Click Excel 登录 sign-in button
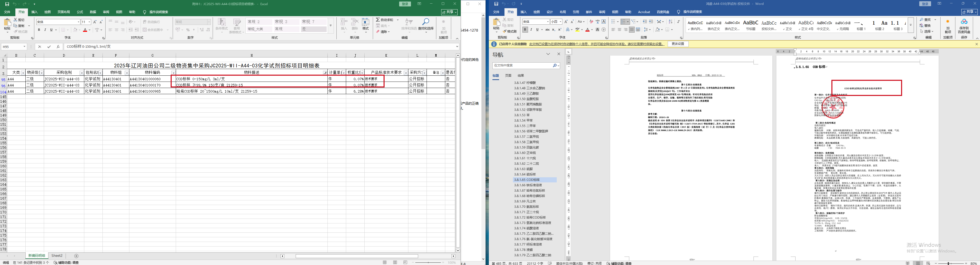 click(x=405, y=4)
